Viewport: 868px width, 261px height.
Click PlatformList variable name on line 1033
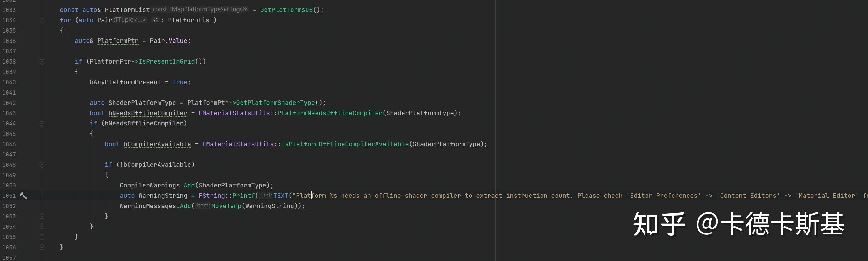127,10
